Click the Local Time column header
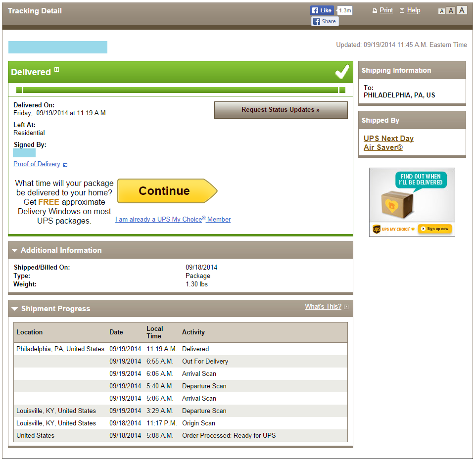Image resolution: width=476 pixels, height=462 pixels. 155,332
